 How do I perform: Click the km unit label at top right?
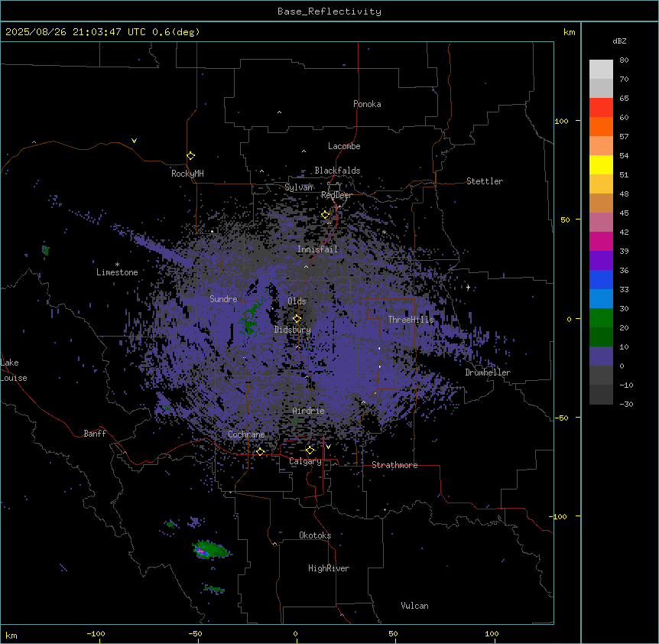[x=570, y=32]
